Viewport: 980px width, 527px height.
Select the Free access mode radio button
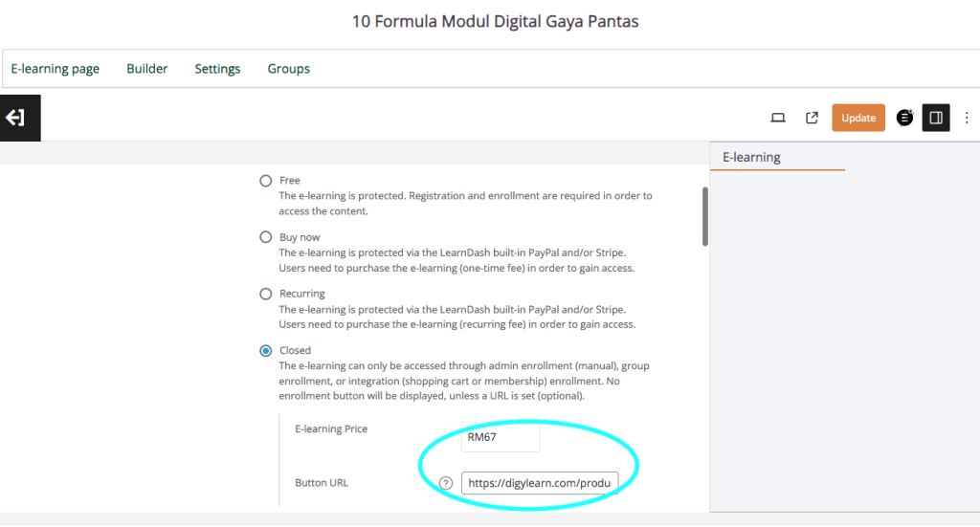(266, 181)
